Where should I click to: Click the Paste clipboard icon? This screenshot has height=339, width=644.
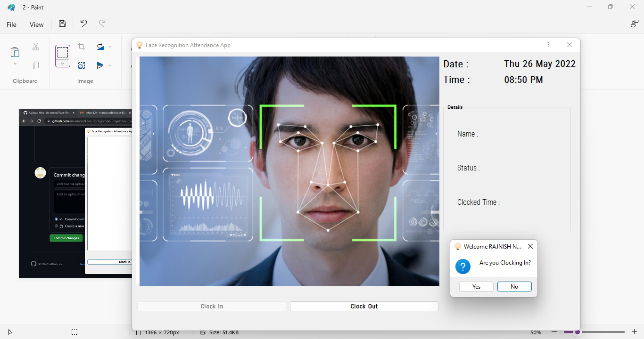click(x=15, y=52)
